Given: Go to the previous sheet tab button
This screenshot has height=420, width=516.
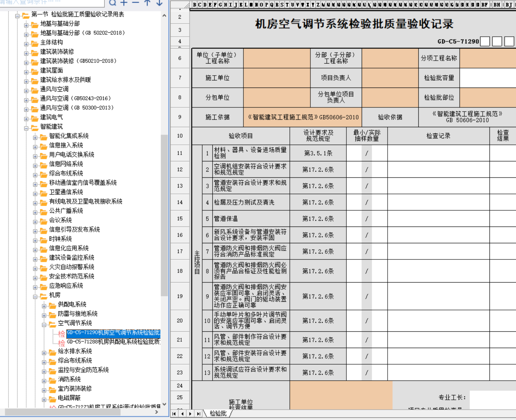Looking at the screenshot, I should (x=182, y=414).
